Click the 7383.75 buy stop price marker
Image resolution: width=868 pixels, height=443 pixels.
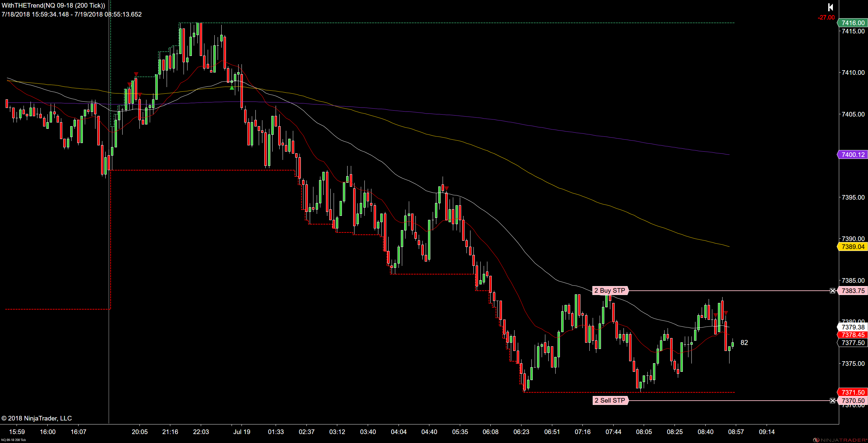tap(853, 290)
